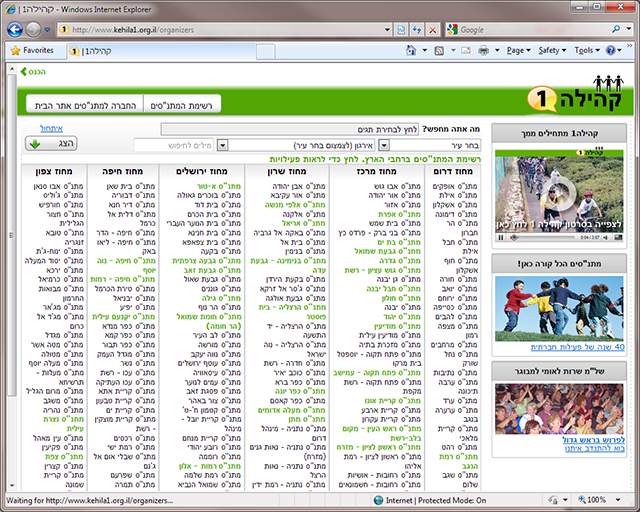Click the מתנ"ס אופקים list item
This screenshot has width=640, height=512.
tap(454, 186)
